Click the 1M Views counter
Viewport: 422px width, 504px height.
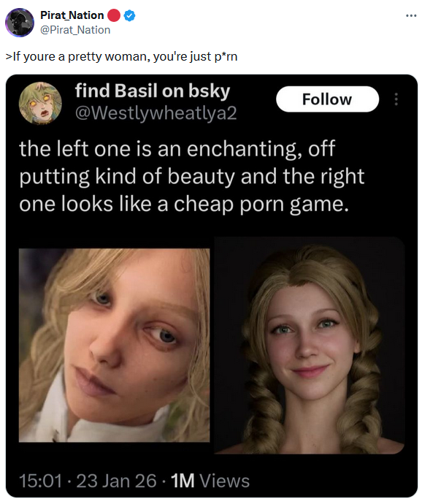click(210, 481)
